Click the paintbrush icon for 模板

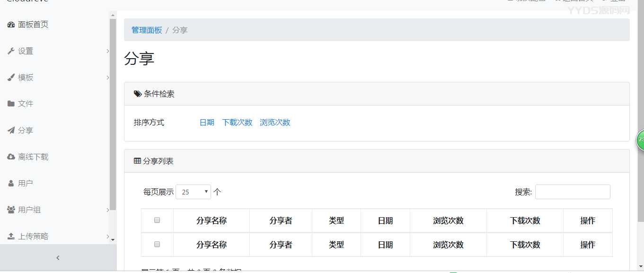(x=11, y=78)
